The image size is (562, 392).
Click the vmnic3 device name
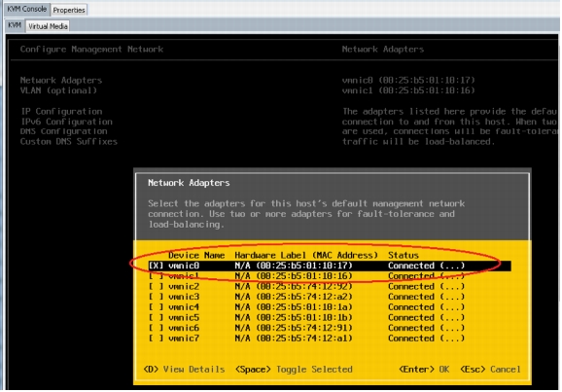click(184, 297)
